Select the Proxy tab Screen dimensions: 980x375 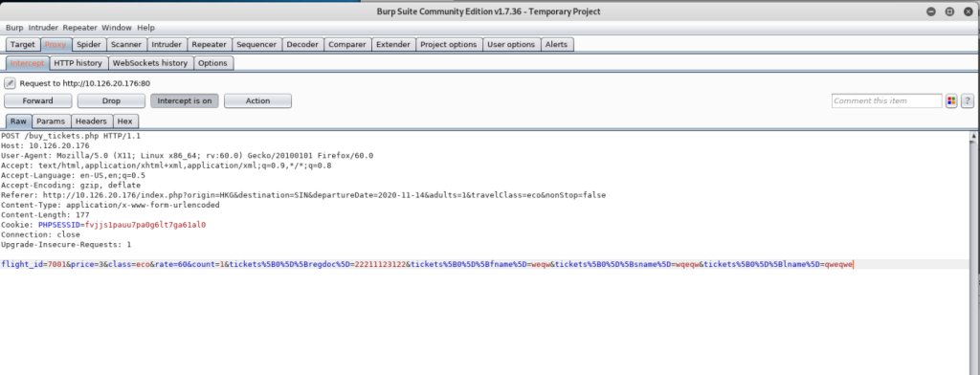click(x=56, y=44)
